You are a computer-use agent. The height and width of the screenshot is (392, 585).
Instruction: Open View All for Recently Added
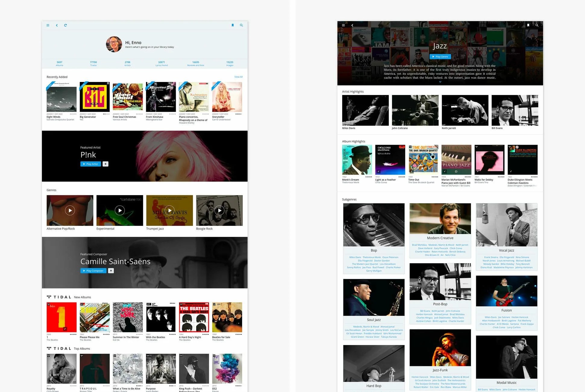tap(239, 77)
